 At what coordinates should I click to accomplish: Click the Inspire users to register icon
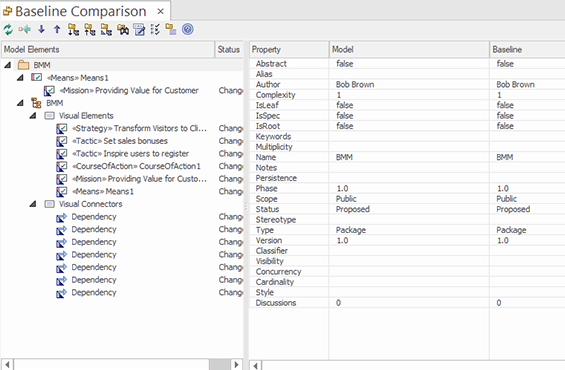pyautogui.click(x=62, y=153)
